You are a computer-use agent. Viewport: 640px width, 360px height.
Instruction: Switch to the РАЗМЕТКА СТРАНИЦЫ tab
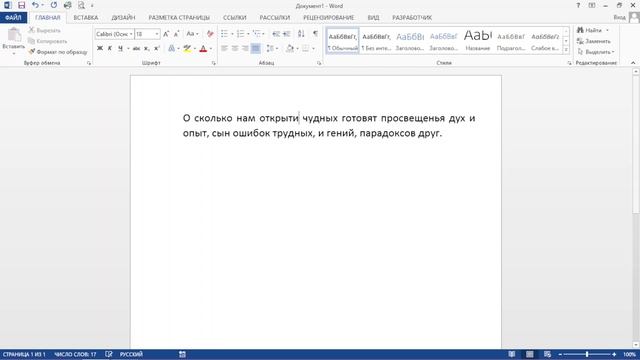pyautogui.click(x=179, y=18)
